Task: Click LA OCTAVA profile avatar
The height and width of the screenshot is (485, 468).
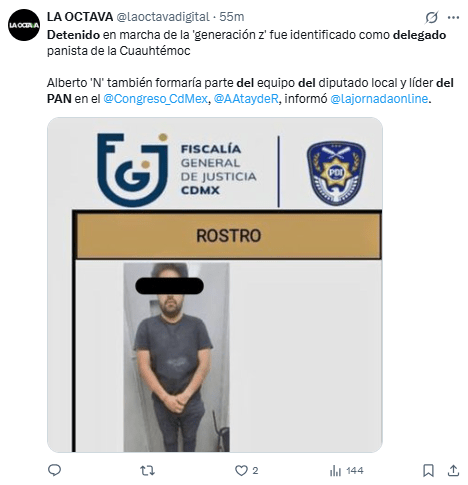Action: (24, 25)
